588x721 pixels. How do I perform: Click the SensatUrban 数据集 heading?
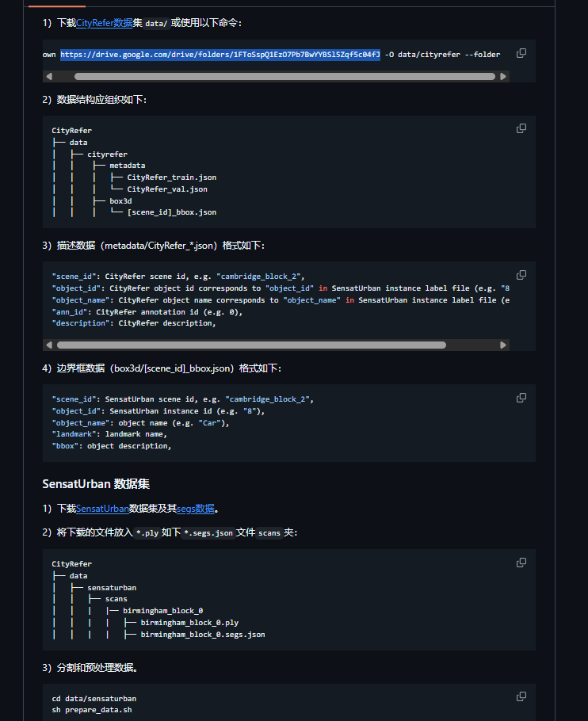click(x=96, y=484)
